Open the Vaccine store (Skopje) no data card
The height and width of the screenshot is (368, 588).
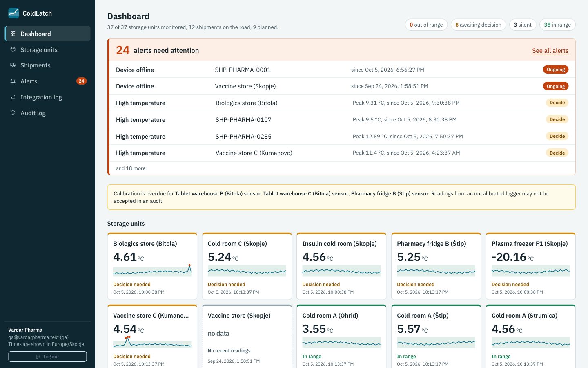tap(247, 337)
